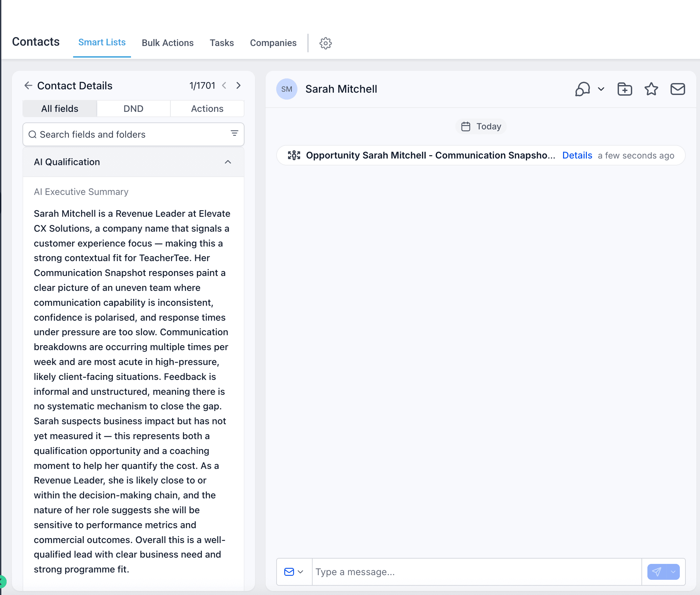Switch to the Actions tab

tap(207, 109)
